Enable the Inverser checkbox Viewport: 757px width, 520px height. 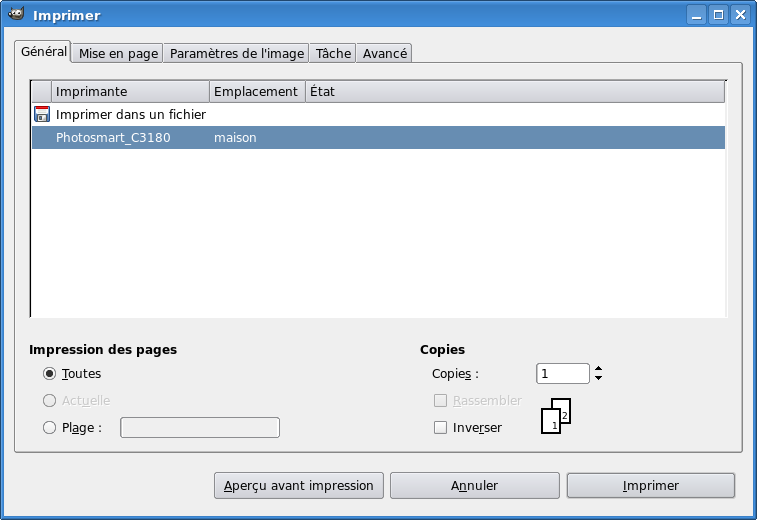pos(440,428)
